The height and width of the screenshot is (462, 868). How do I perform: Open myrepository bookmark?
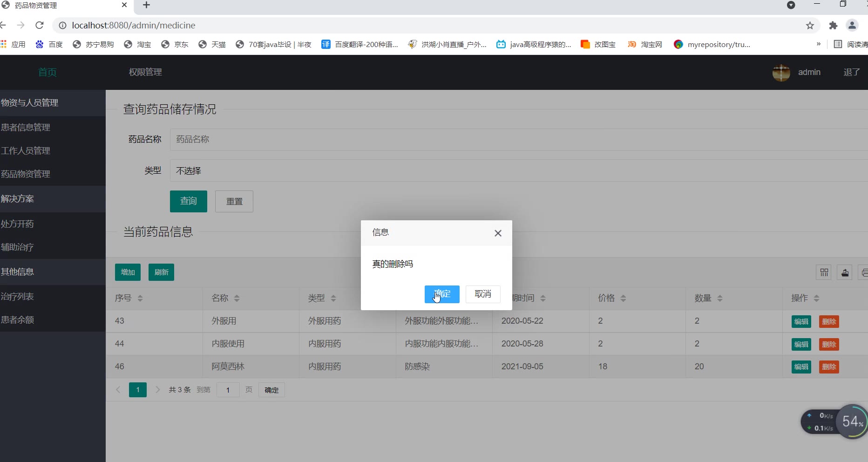point(712,44)
